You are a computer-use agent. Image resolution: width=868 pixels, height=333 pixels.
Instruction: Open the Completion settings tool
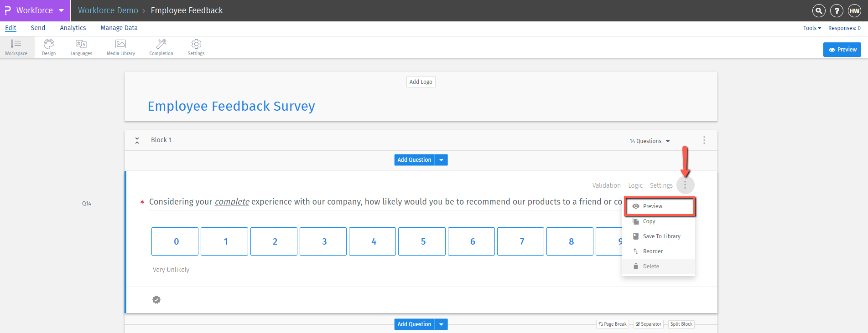coord(161,47)
